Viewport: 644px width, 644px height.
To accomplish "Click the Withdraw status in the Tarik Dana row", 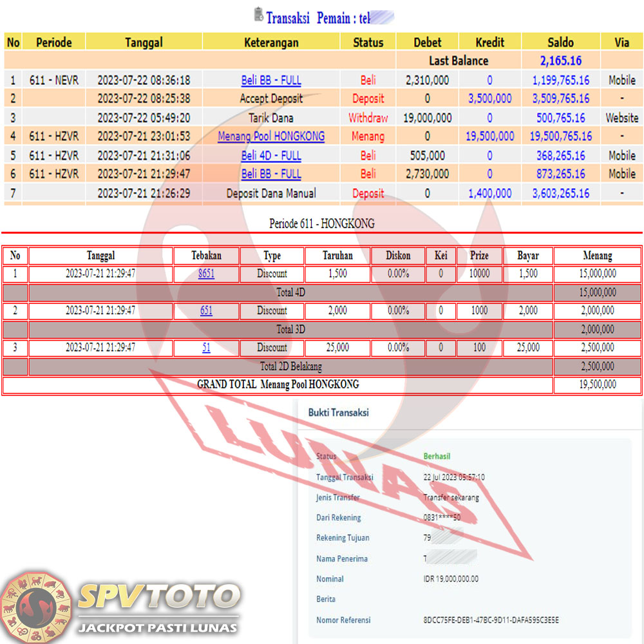I will point(368,118).
